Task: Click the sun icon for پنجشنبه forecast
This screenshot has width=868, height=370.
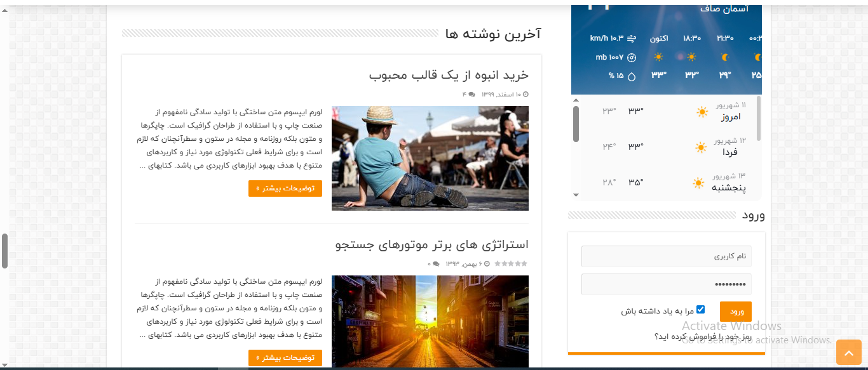Action: (698, 183)
